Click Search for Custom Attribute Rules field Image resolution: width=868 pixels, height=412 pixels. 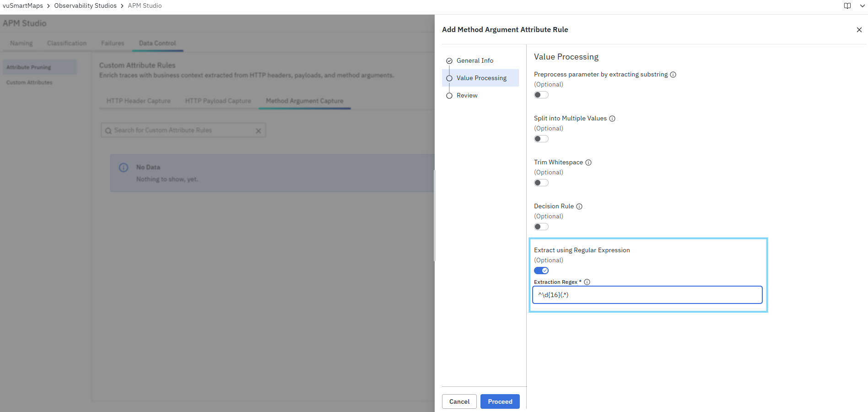(183, 130)
